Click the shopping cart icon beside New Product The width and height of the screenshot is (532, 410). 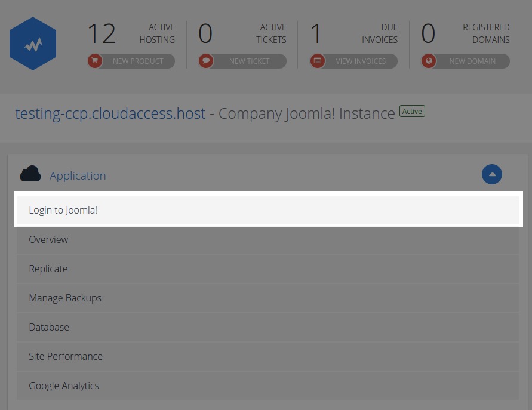coord(95,61)
